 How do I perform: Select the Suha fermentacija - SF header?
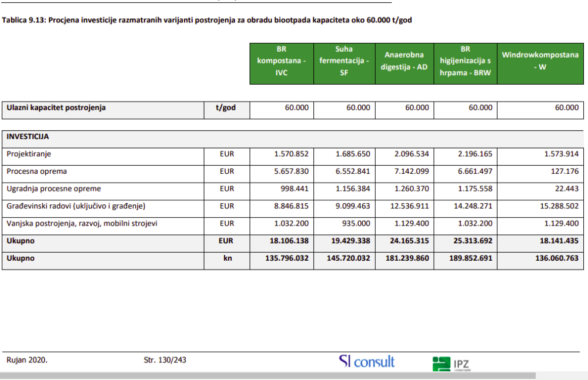(344, 63)
